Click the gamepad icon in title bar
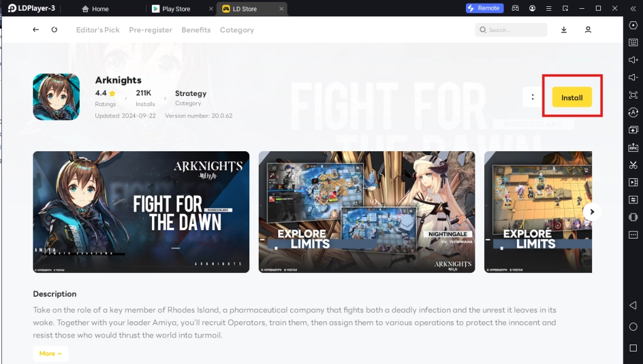The height and width of the screenshot is (364, 643). click(516, 8)
